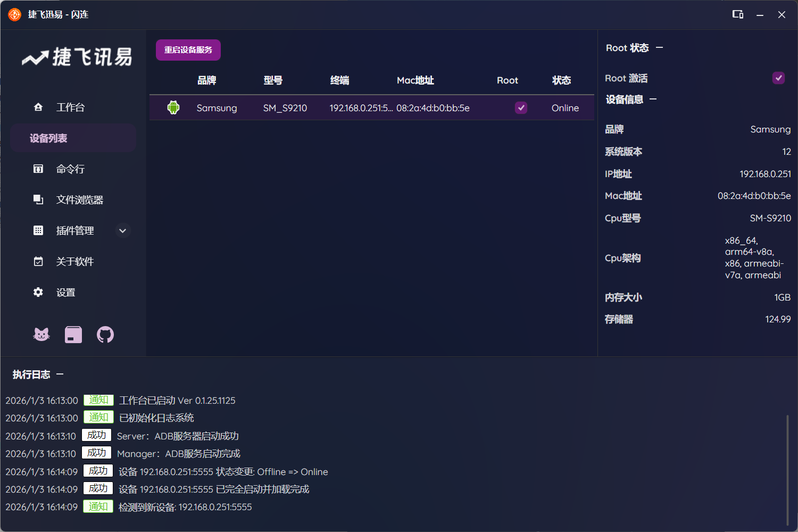
Task: Click the cat face icon in sidebar
Action: [x=41, y=335]
